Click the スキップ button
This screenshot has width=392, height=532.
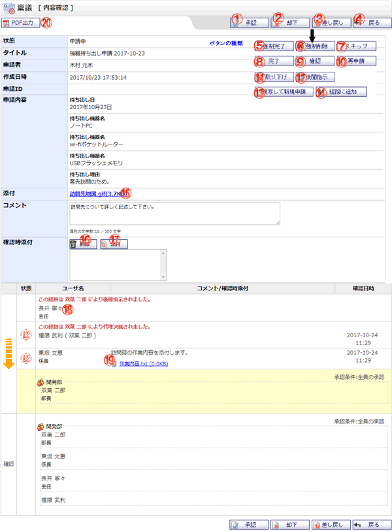(356, 46)
